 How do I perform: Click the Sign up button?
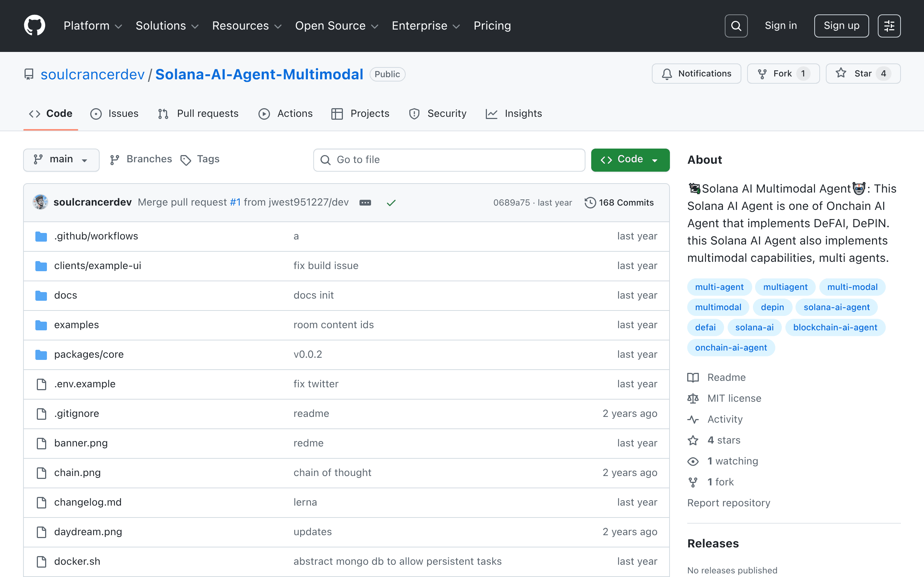(x=841, y=26)
